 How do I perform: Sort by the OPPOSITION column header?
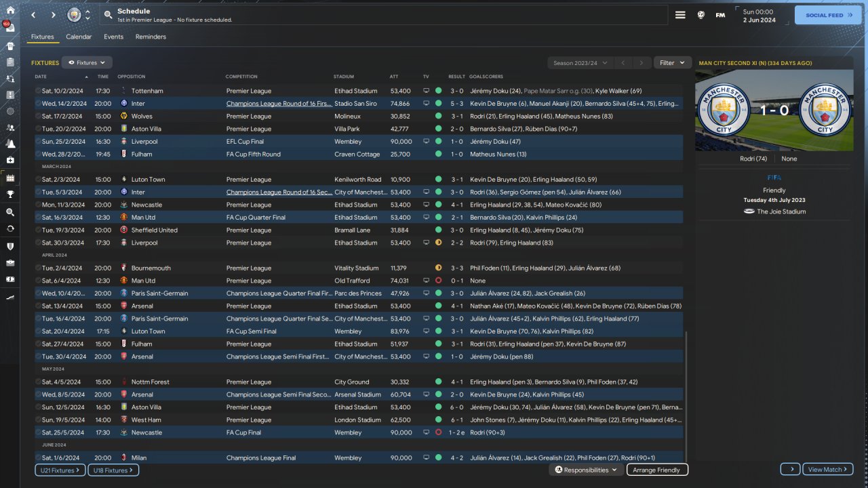click(132, 77)
